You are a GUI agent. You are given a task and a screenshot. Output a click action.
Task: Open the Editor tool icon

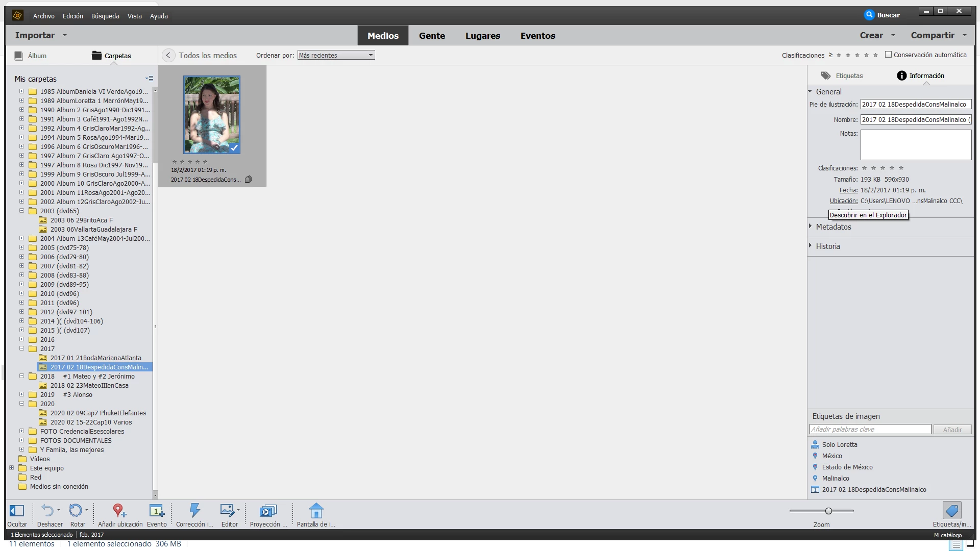(227, 511)
